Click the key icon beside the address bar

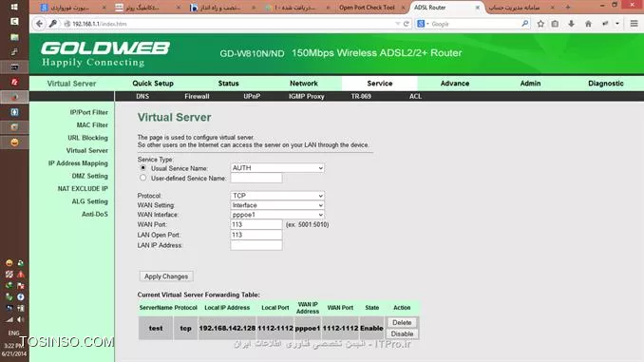pos(53,24)
